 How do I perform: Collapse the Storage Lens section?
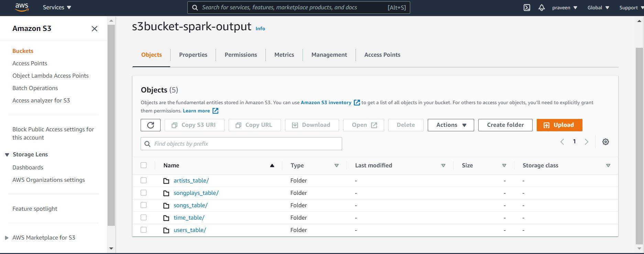(x=7, y=155)
